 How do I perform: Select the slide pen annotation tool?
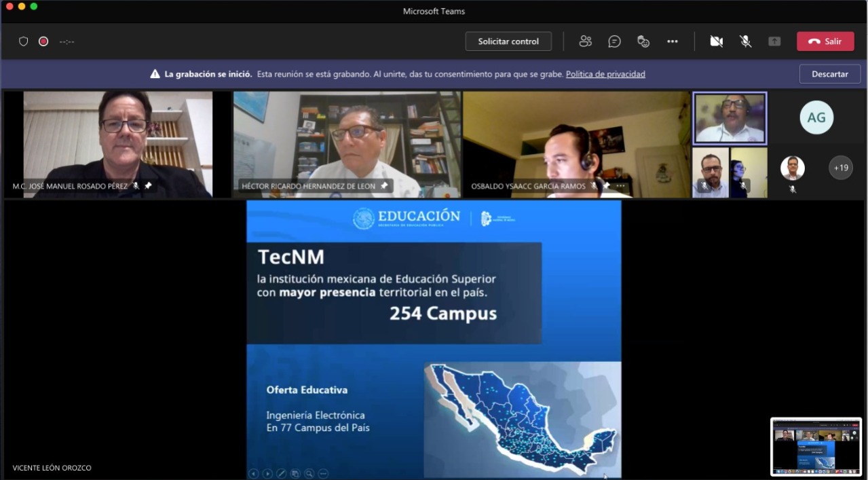click(x=281, y=473)
